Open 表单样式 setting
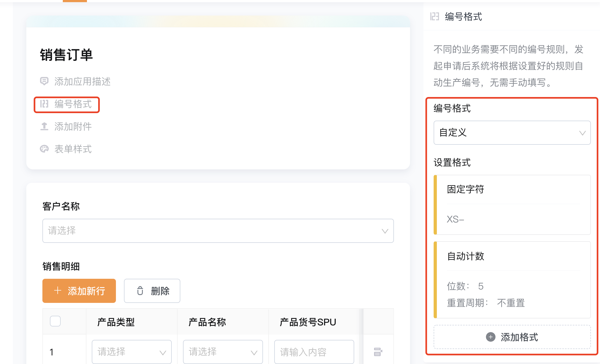 73,149
